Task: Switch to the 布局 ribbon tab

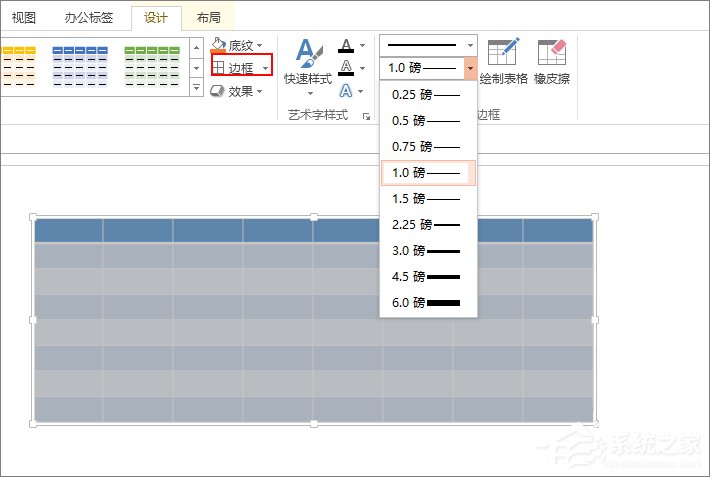Action: (x=209, y=18)
